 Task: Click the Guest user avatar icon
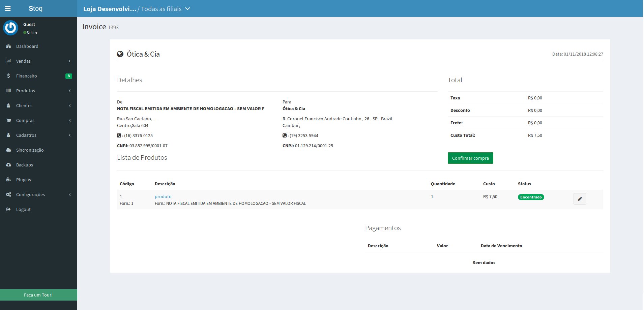[x=10, y=28]
